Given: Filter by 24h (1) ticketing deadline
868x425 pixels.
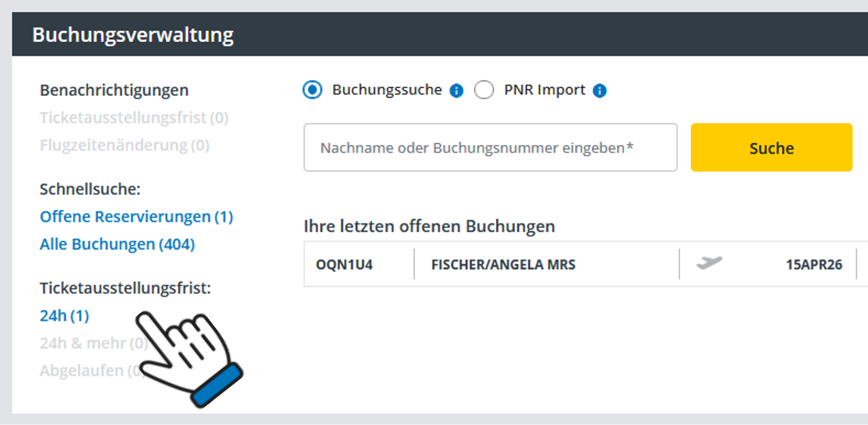Looking at the screenshot, I should (x=64, y=316).
